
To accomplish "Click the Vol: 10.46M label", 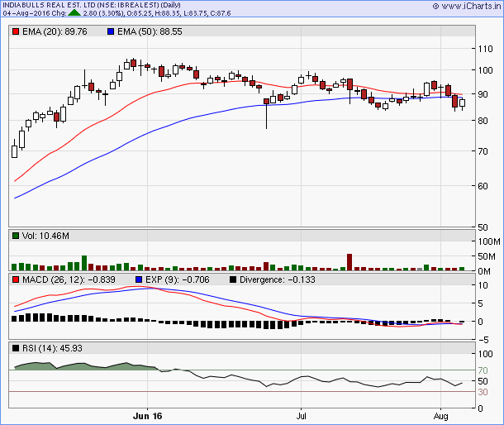I will (x=45, y=236).
